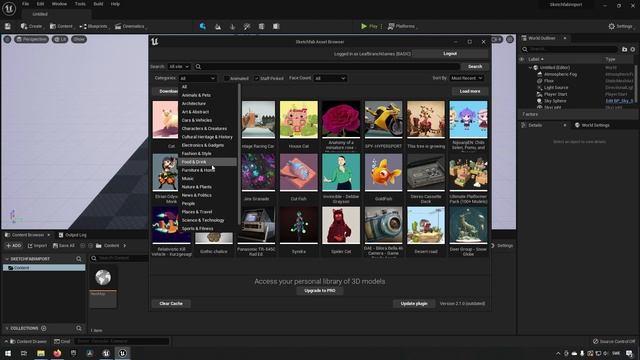
Task: Open the Edit menu
Action: [40, 4]
